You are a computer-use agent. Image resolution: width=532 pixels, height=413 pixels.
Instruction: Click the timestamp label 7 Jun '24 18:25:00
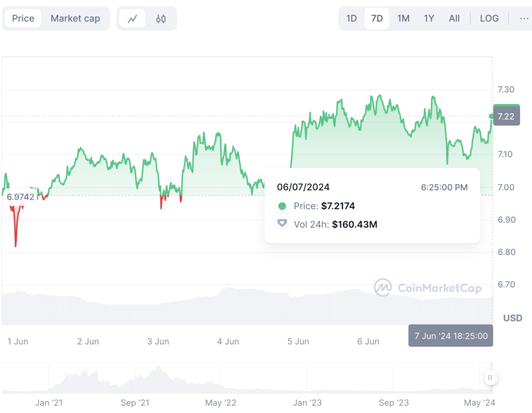click(x=450, y=335)
